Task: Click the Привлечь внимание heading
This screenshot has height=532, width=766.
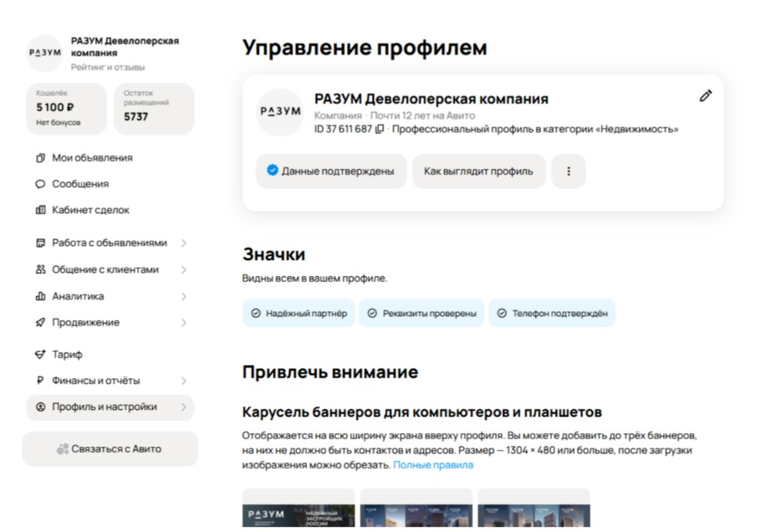Action: pyautogui.click(x=330, y=372)
